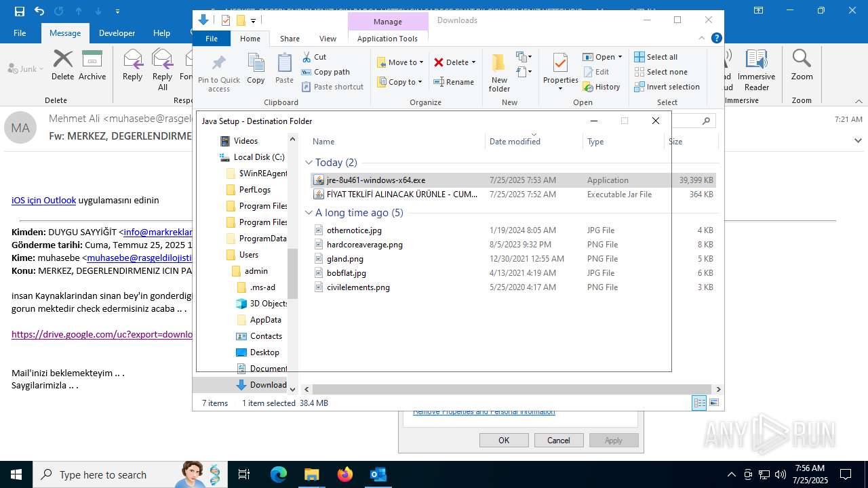This screenshot has height=488, width=868.
Task: Click the Edit item in Open group
Action: (x=596, y=72)
